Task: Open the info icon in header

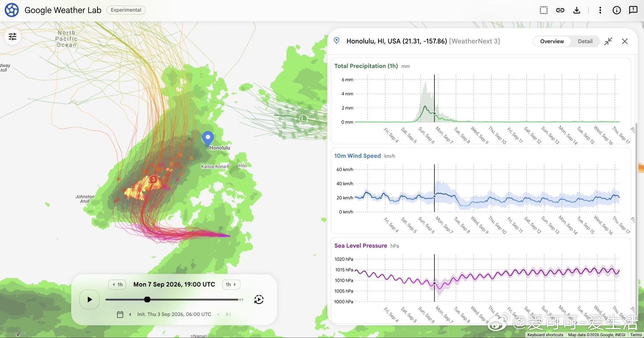Action: (617, 10)
